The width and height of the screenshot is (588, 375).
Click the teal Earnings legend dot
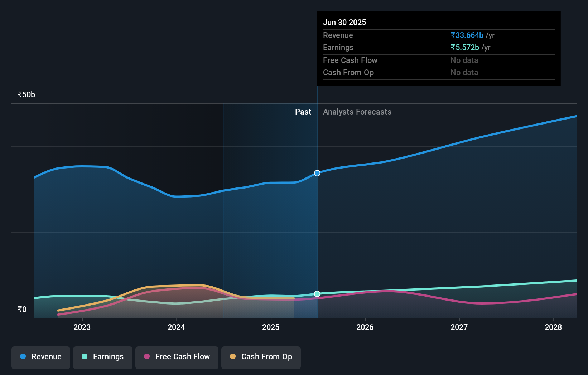click(x=84, y=357)
